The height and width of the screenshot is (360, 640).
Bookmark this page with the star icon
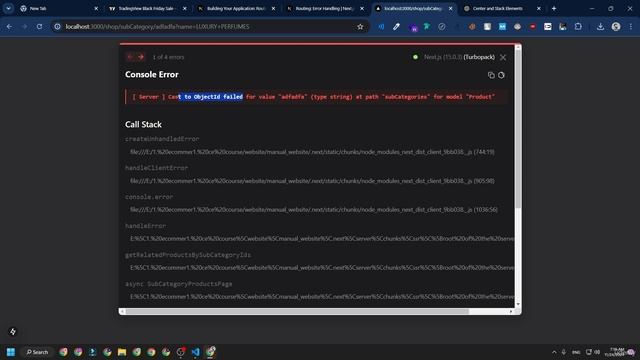(360, 27)
